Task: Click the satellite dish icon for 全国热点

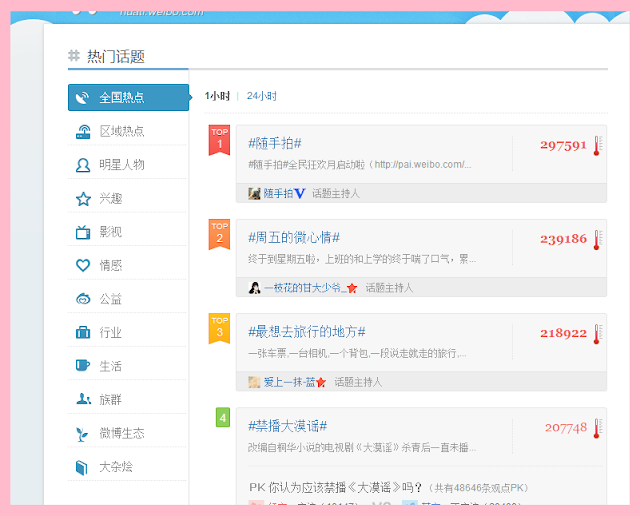Action: coord(82,98)
